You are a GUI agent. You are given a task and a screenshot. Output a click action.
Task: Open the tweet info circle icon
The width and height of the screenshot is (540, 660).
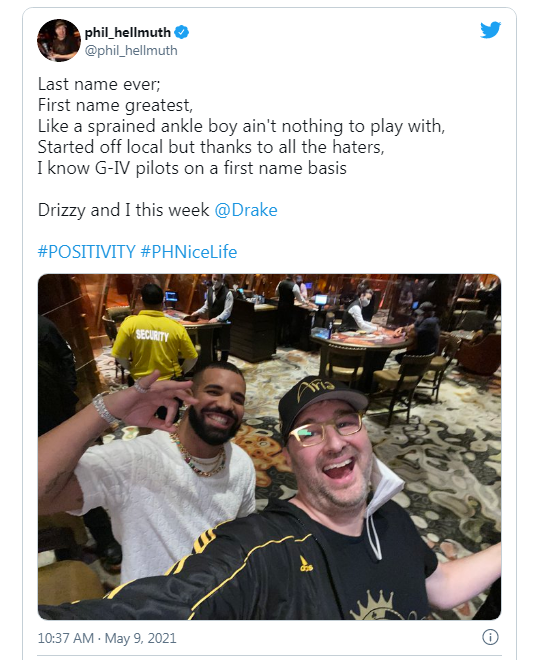click(490, 637)
